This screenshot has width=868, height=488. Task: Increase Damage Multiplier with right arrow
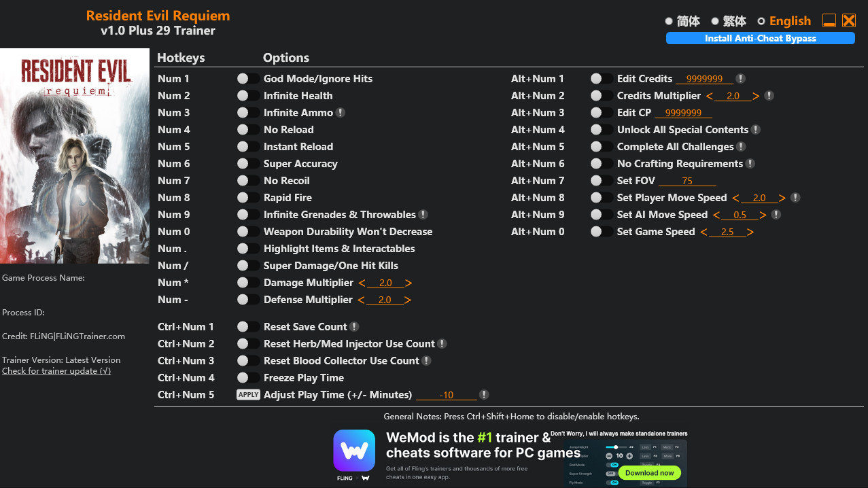point(409,283)
